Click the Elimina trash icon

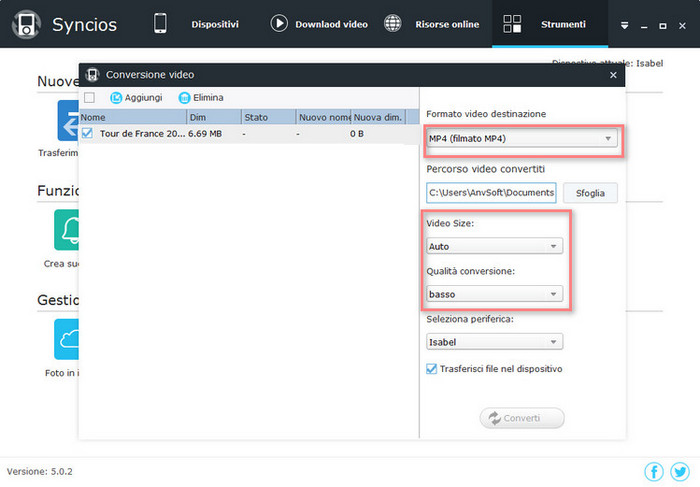click(x=184, y=97)
